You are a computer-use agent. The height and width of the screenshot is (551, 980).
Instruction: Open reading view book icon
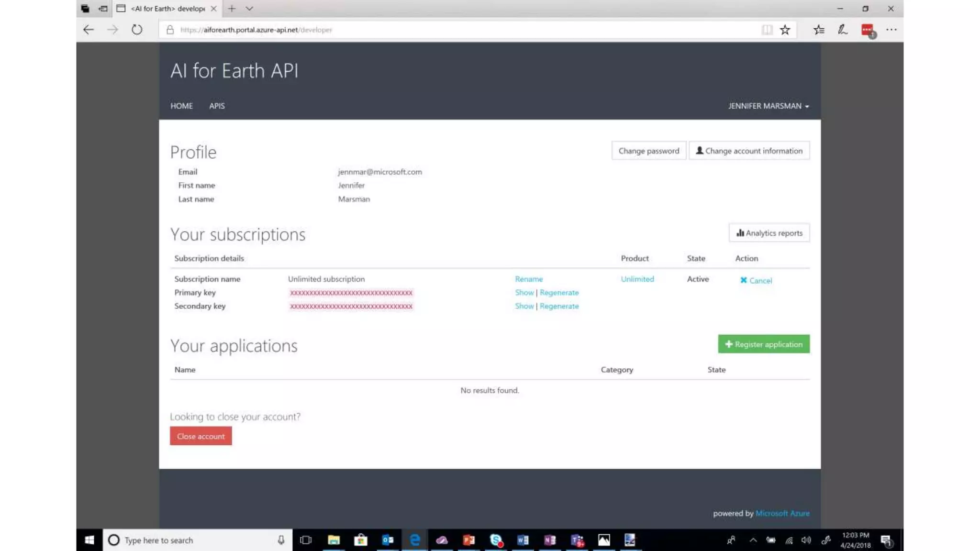point(767,30)
